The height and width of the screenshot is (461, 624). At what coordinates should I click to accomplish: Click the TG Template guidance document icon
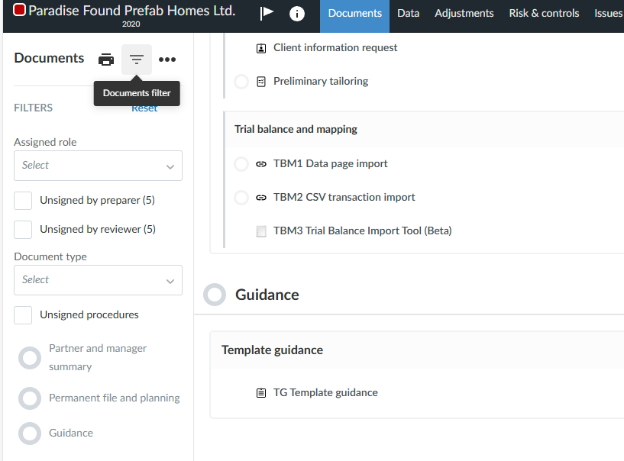pyautogui.click(x=261, y=393)
